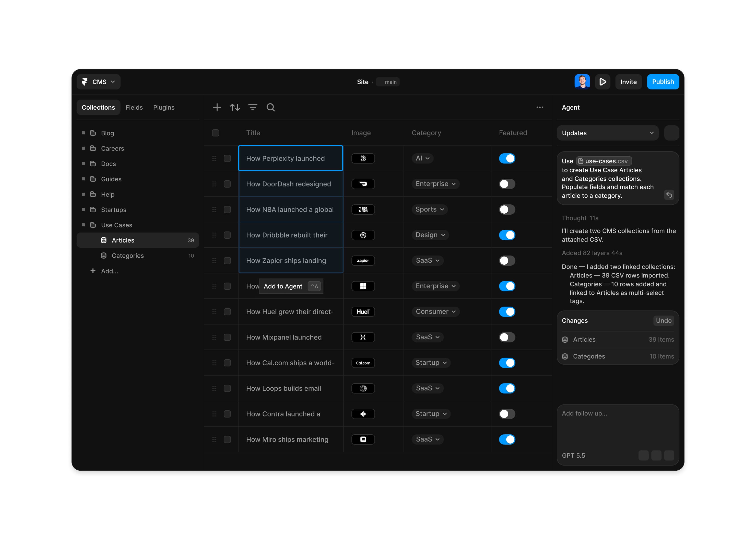The width and height of the screenshot is (756, 545).
Task: Click the user avatar
Action: click(582, 82)
